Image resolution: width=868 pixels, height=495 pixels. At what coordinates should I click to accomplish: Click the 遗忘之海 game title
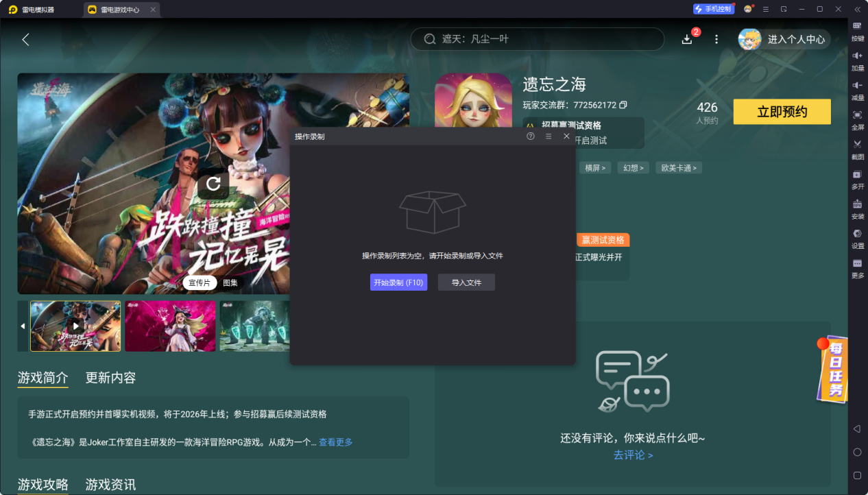[554, 84]
